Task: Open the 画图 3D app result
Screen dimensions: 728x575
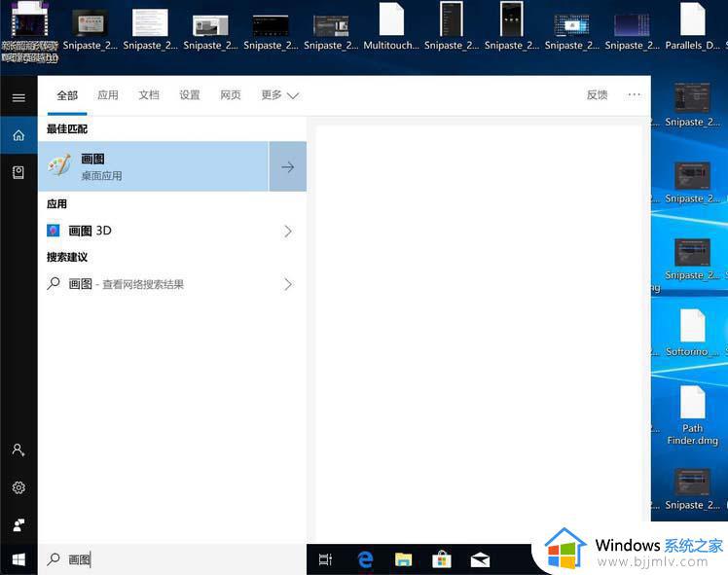Action: pyautogui.click(x=172, y=231)
